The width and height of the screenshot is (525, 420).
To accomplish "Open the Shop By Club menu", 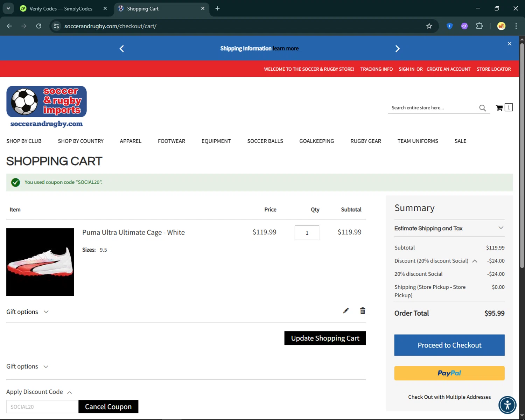I will pyautogui.click(x=24, y=141).
